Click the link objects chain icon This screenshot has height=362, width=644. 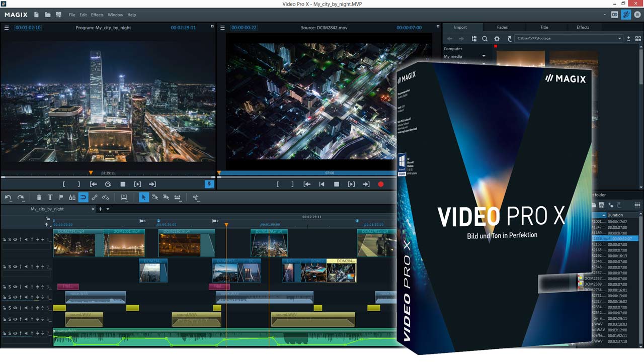[x=94, y=198]
